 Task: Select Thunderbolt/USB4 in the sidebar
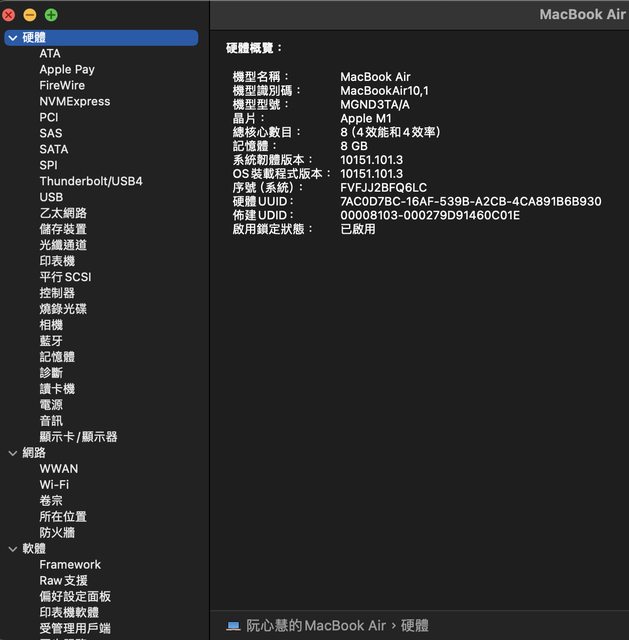point(91,181)
